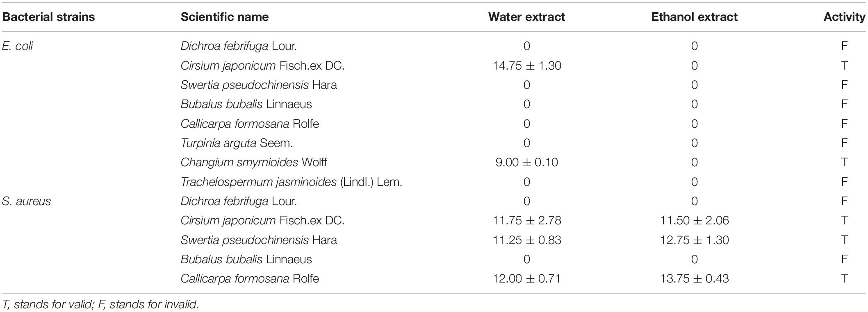The image size is (868, 312).
Task: Click the 12.00 ± 0.71 water value
Action: coord(527,278)
